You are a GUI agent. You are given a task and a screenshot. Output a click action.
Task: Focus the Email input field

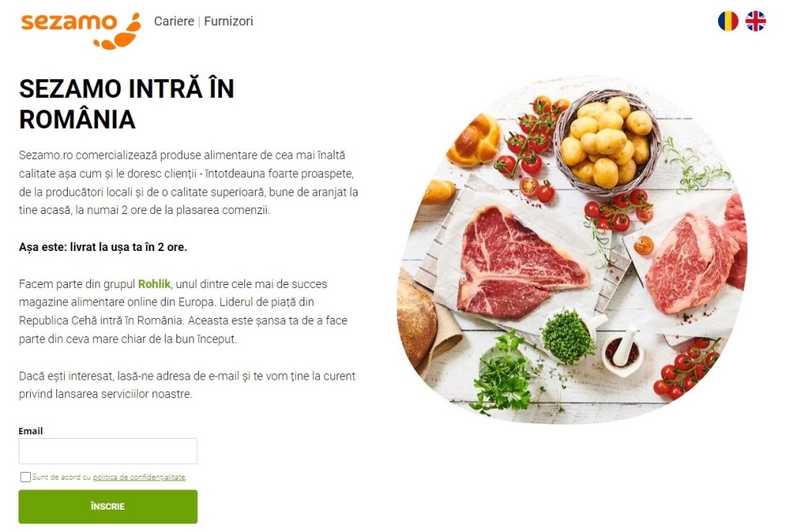pyautogui.click(x=108, y=451)
